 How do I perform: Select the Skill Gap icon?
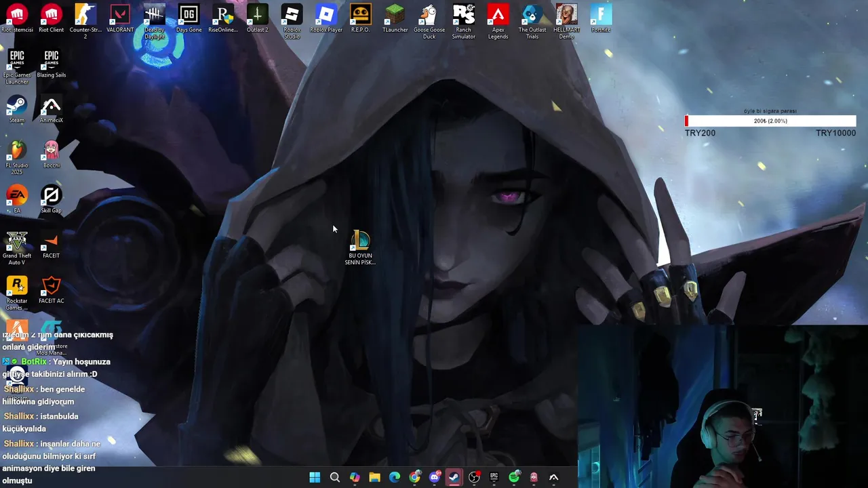[52, 200]
